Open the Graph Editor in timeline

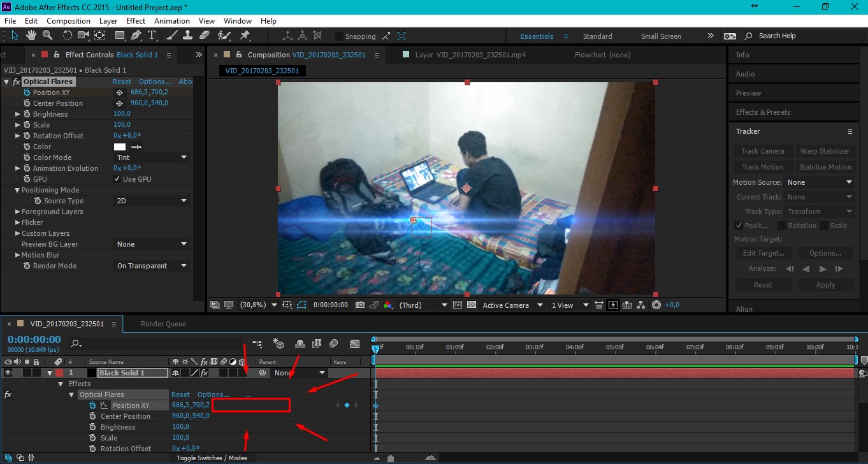tap(355, 344)
